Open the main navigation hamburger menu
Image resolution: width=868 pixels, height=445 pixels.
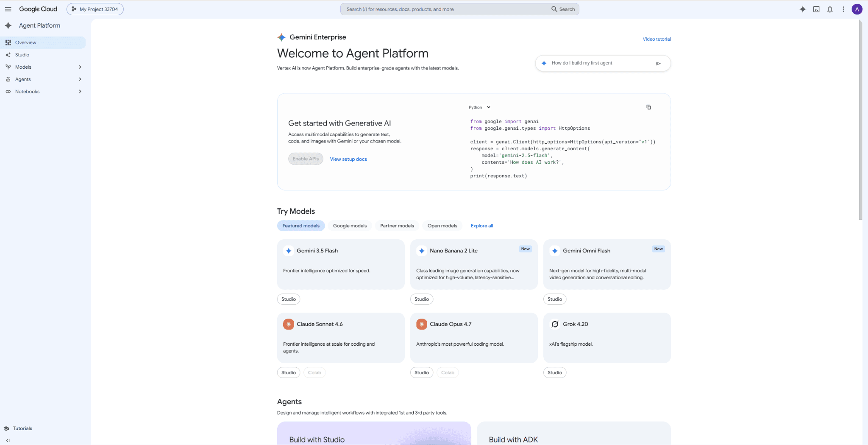[8, 9]
